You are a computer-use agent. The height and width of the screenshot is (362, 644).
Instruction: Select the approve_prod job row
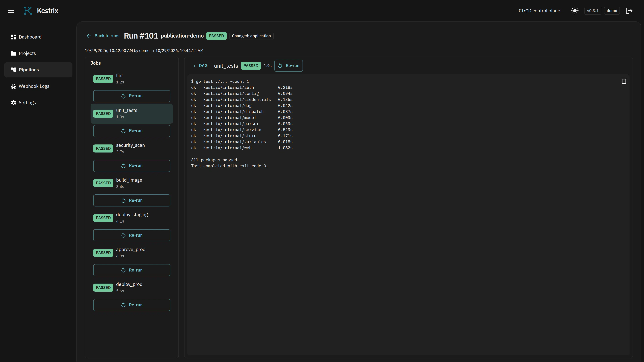pyautogui.click(x=132, y=253)
